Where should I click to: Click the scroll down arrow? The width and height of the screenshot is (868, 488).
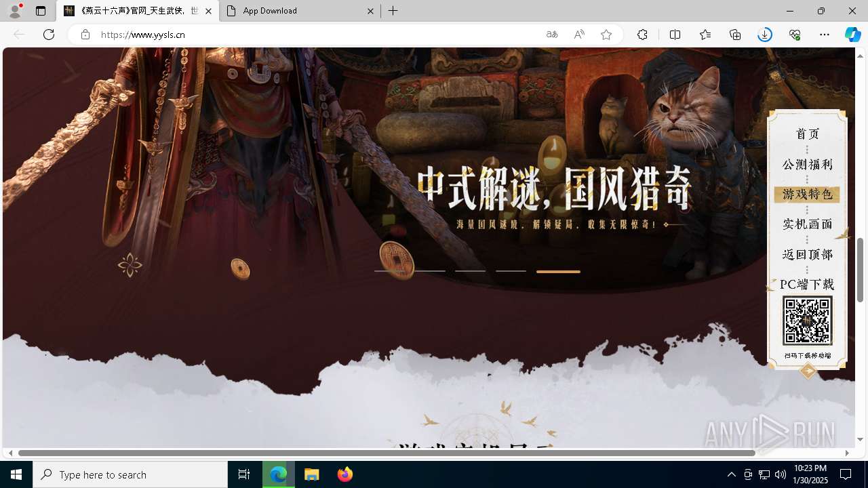pos(860,439)
